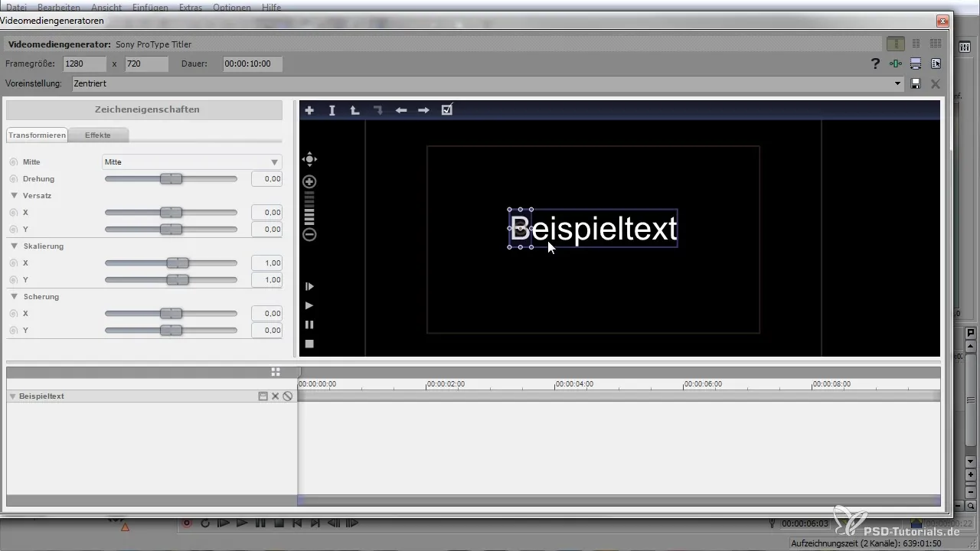The height and width of the screenshot is (551, 980).
Task: Collapse the Skalierung section
Action: (x=15, y=246)
